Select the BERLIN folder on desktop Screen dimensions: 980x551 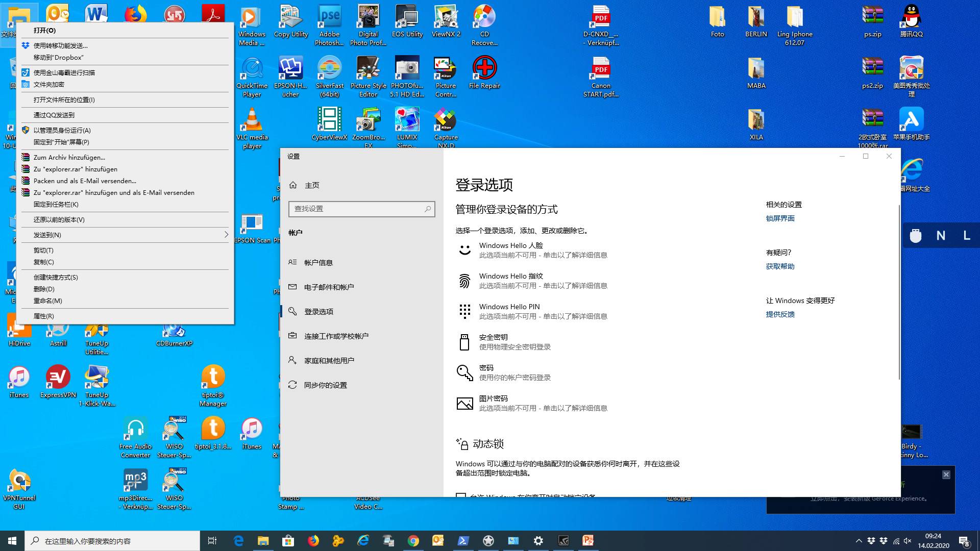click(756, 21)
